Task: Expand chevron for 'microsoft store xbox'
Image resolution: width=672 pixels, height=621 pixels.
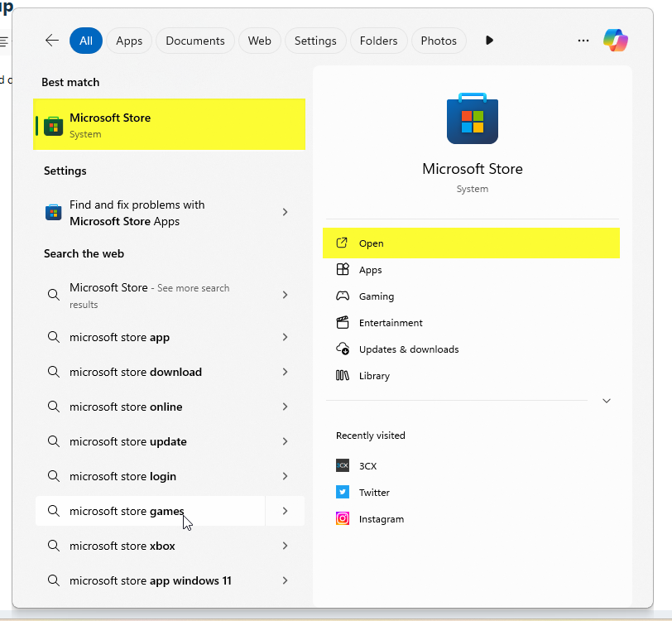Action: [285, 546]
